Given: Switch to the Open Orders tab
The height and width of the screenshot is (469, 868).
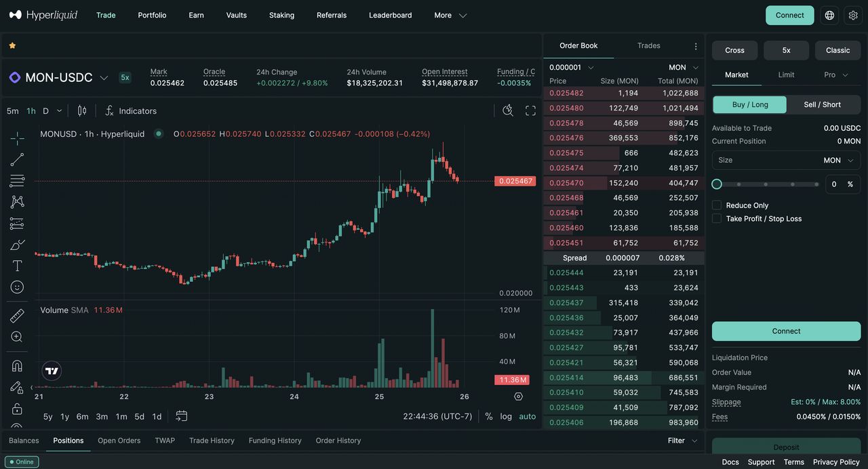Looking at the screenshot, I should (x=119, y=441).
